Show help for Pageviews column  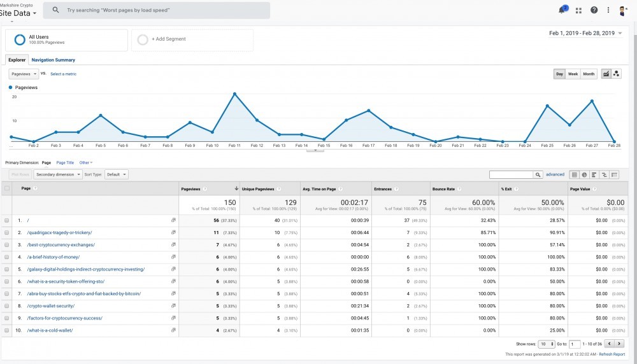[x=204, y=189]
